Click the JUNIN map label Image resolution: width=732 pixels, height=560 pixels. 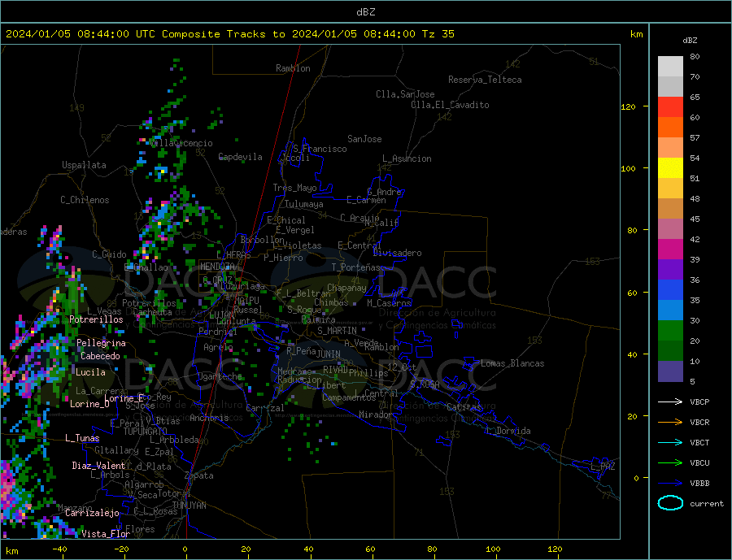(329, 354)
